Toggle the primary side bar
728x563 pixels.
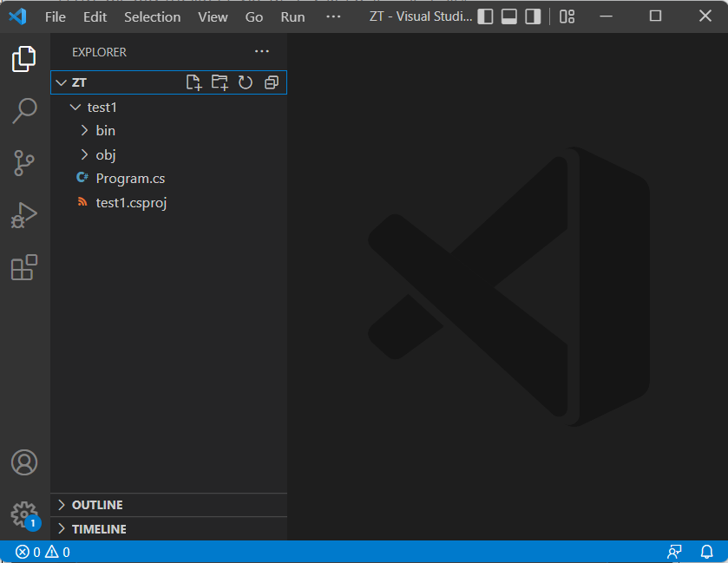[x=485, y=16]
